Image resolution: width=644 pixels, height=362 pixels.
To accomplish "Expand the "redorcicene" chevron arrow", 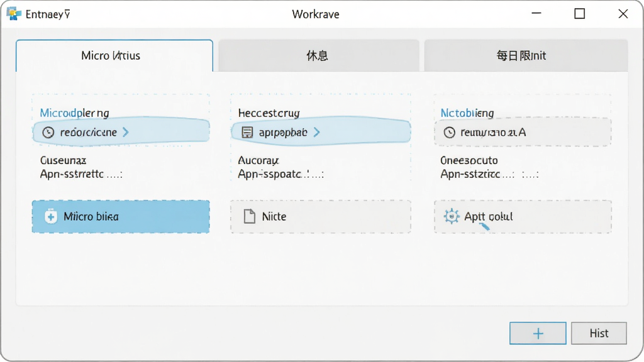I will (126, 132).
